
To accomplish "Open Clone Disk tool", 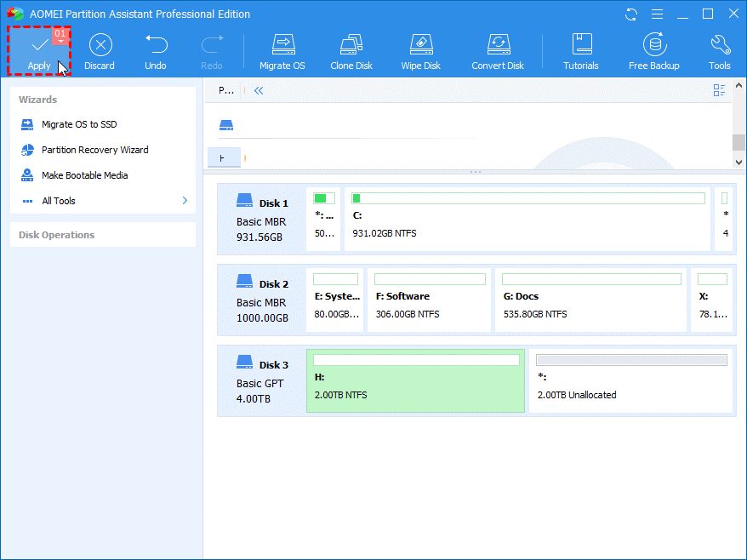I will click(351, 51).
